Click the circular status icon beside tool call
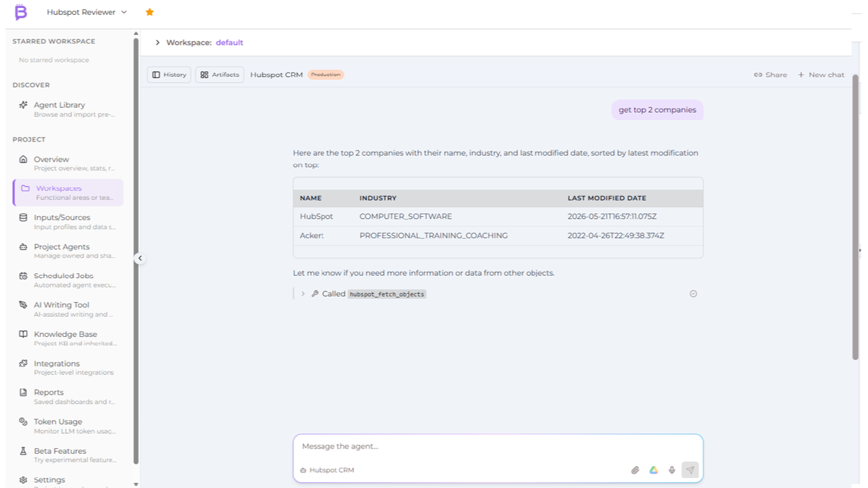Image resolution: width=868 pixels, height=488 pixels. 694,294
